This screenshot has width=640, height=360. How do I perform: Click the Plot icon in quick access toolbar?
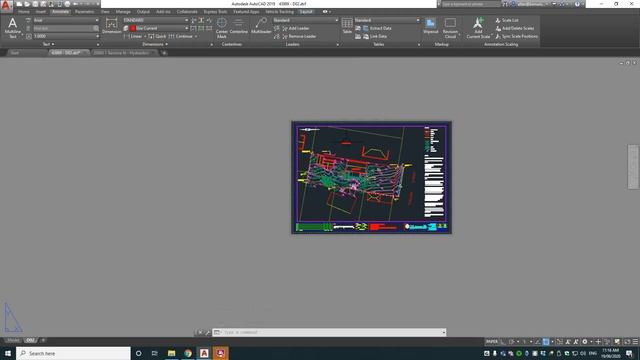67,4
